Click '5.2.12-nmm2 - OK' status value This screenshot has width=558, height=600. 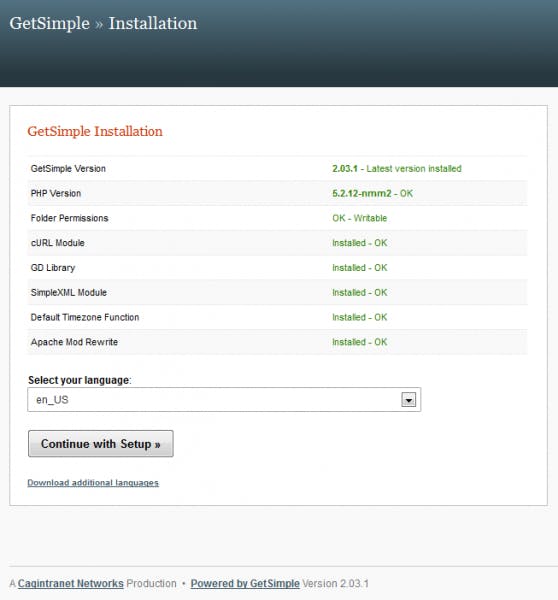click(x=372, y=193)
